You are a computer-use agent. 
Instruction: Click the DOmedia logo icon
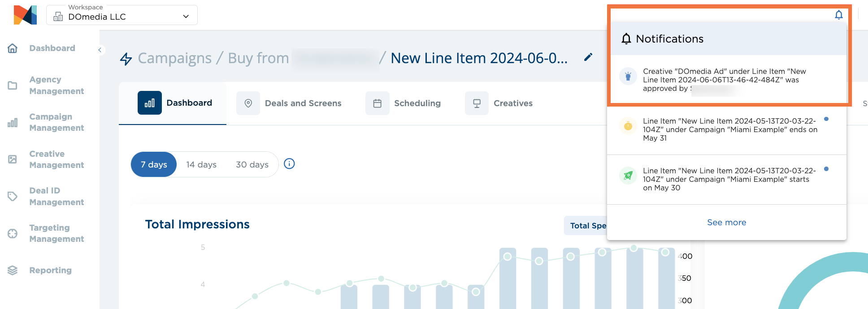point(25,15)
